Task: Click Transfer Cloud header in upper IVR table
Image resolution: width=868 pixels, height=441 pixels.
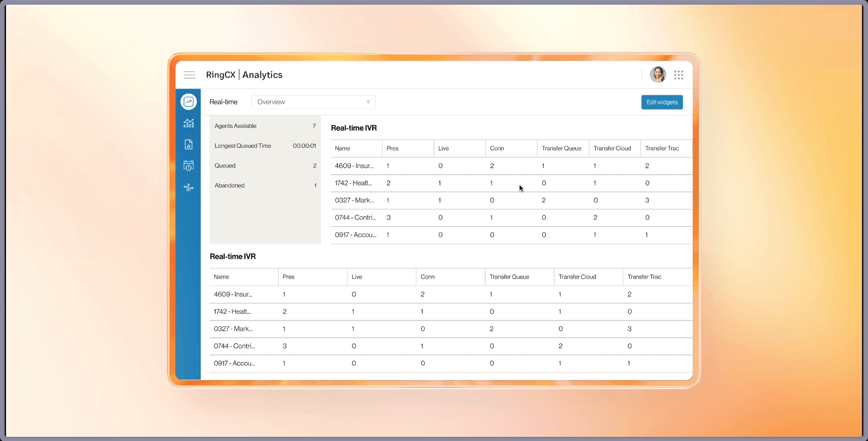Action: tap(614, 148)
